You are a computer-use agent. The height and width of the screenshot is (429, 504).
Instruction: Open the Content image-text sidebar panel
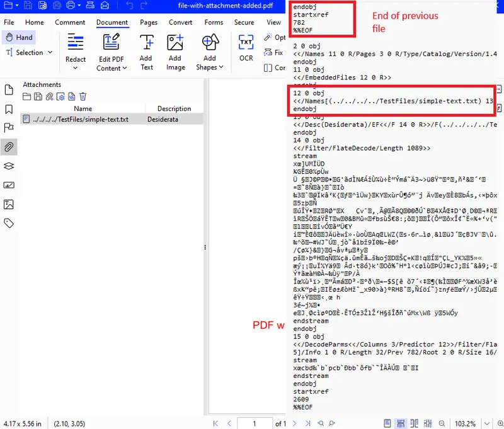pyautogui.click(x=9, y=204)
